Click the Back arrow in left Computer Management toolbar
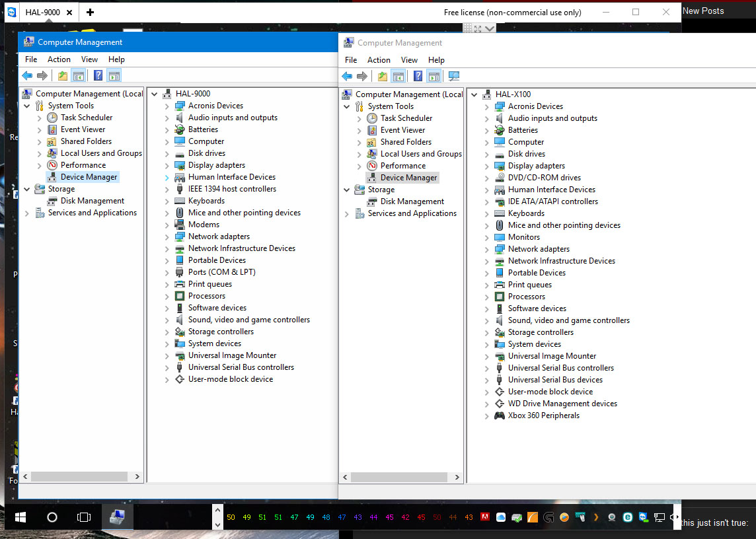 (28, 76)
